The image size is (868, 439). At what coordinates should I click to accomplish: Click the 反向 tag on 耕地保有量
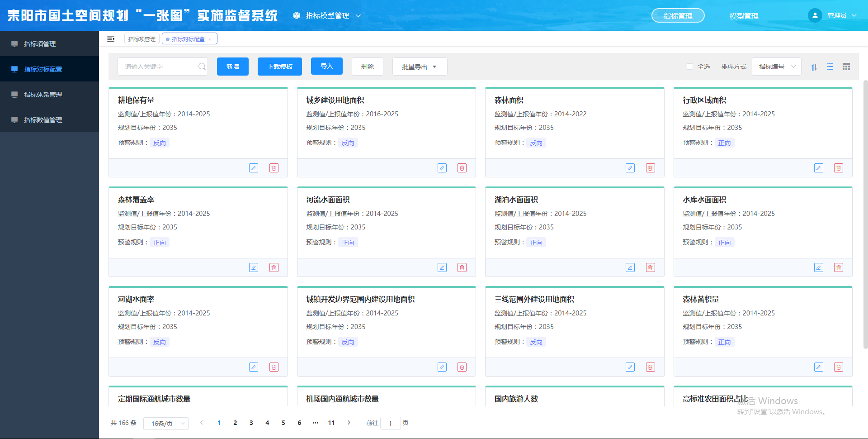160,143
